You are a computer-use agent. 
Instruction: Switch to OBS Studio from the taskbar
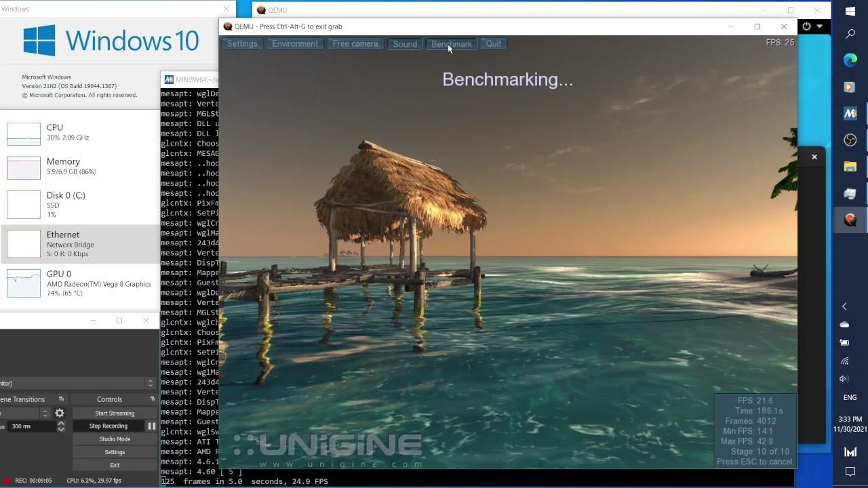click(x=850, y=140)
